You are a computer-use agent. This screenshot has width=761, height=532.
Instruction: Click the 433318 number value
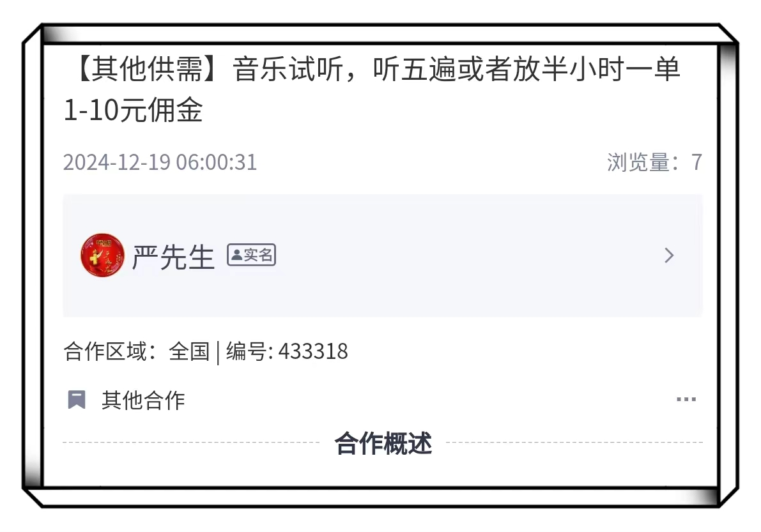click(x=313, y=352)
